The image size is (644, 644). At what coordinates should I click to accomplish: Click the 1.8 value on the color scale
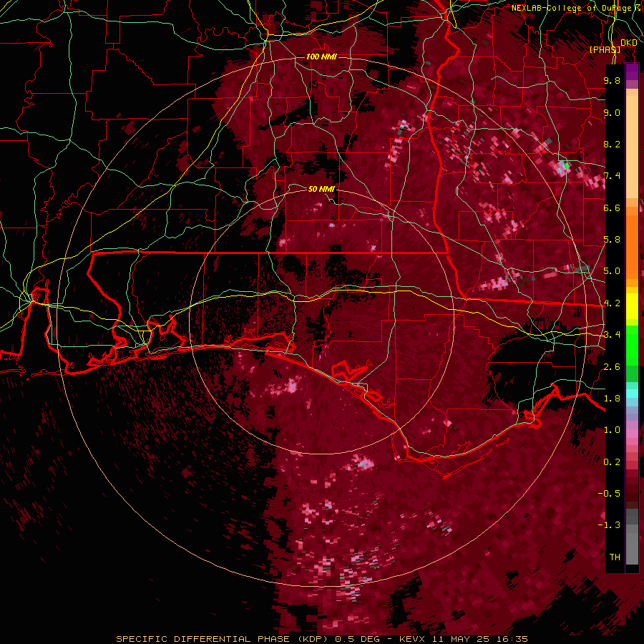[612, 399]
